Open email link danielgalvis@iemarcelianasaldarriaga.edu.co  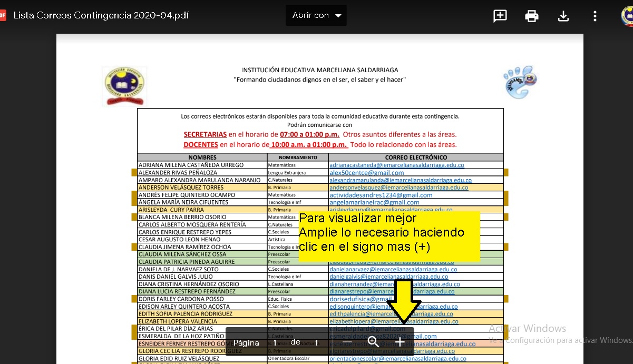pos(389,277)
